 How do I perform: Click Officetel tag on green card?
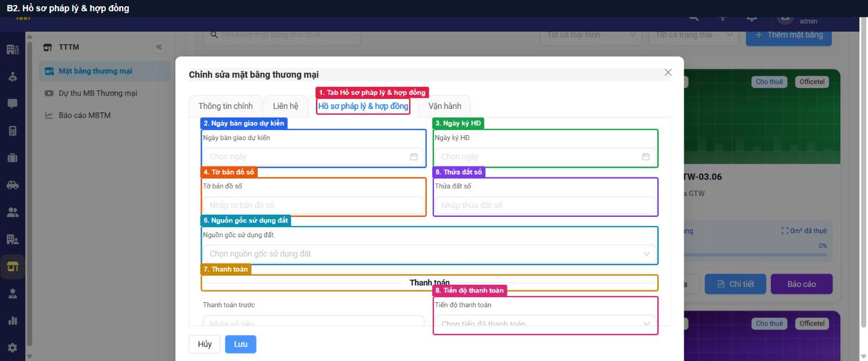coord(812,82)
